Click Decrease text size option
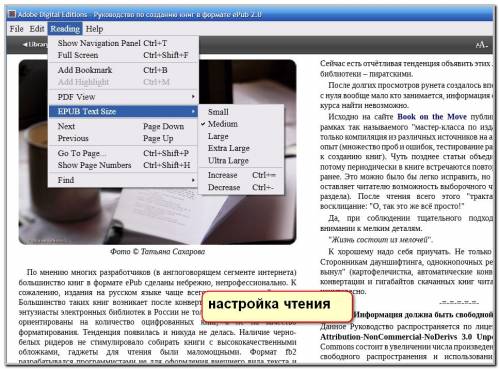Screen dimensions: 499x369 (x=241, y=187)
